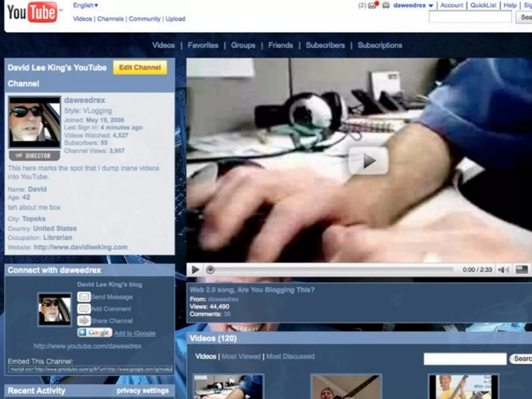
Task: Click the Add to iGoogle button icon
Action: (95, 332)
